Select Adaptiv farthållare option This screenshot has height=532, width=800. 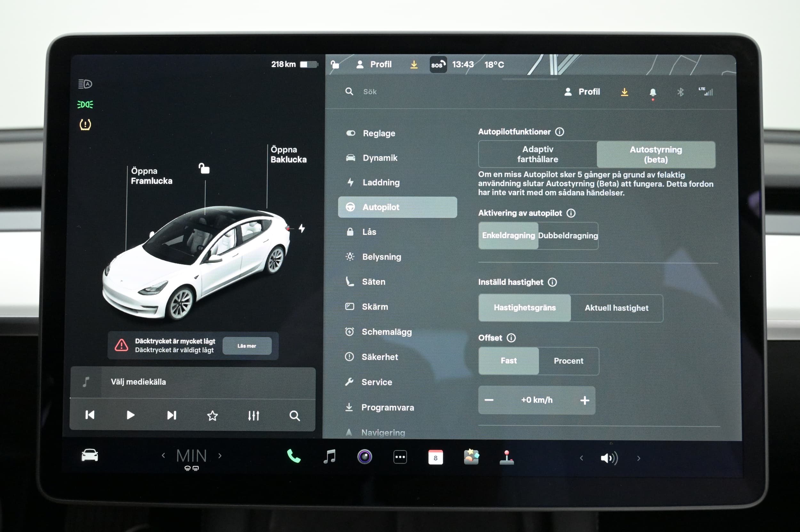coord(538,155)
